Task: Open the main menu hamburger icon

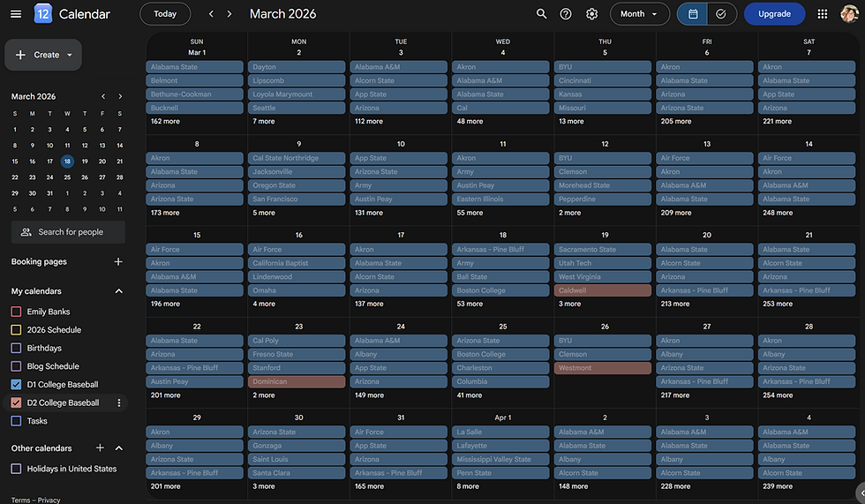Action: pos(16,14)
